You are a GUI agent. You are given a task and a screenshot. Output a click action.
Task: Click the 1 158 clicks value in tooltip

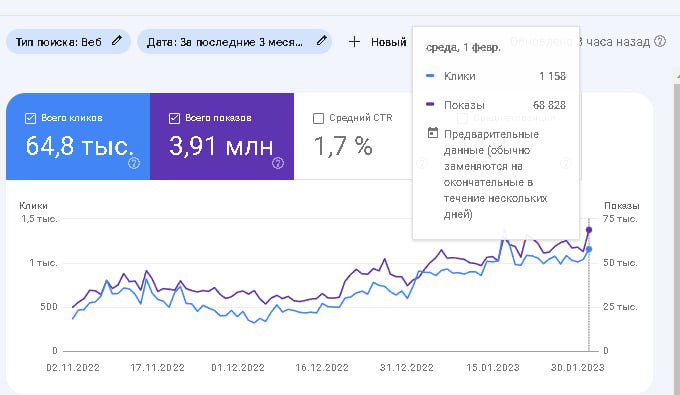pos(552,76)
